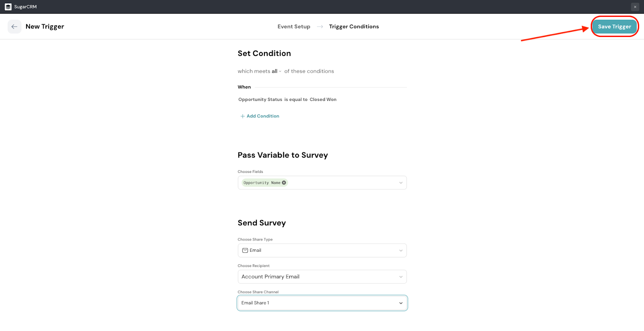Change the 'all' conditions match dropdown

point(276,71)
